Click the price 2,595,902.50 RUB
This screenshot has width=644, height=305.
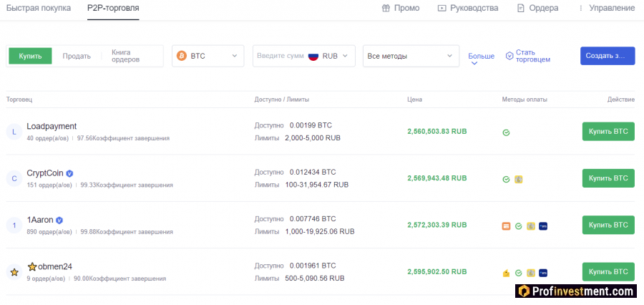[437, 272]
